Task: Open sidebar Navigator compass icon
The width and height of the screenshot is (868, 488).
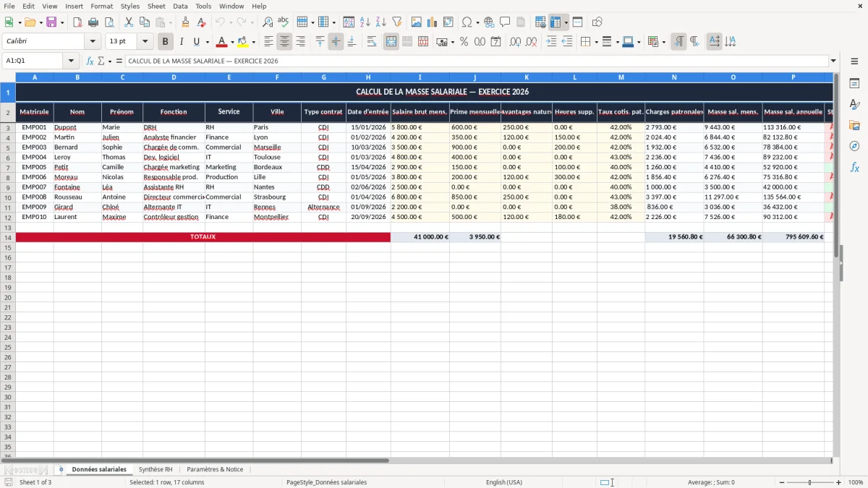Action: point(854,147)
